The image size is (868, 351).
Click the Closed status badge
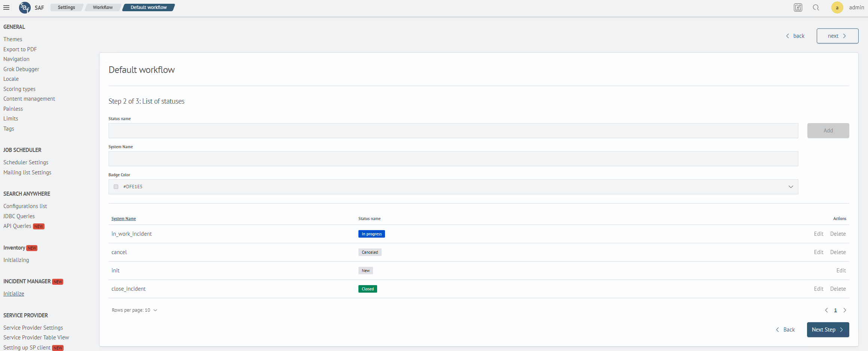pyautogui.click(x=368, y=289)
